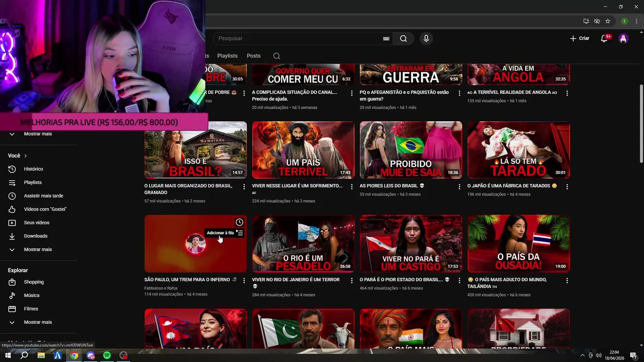Open Playlists in sidebar
Image resolution: width=644 pixels, height=362 pixels.
click(33, 183)
